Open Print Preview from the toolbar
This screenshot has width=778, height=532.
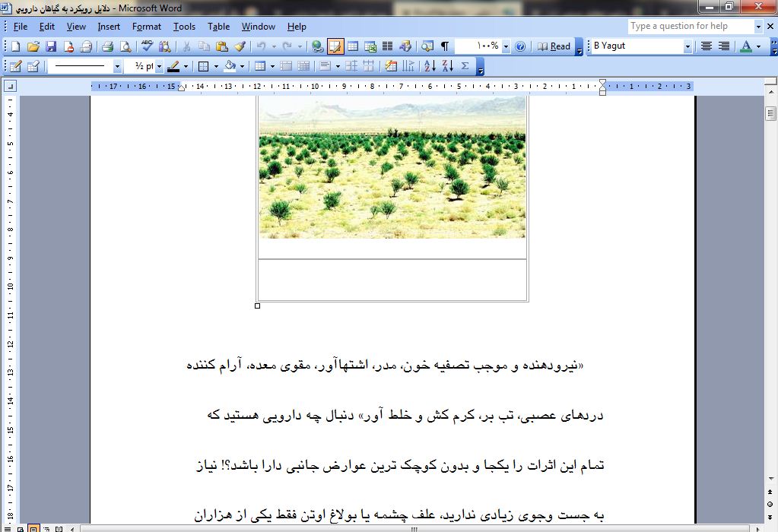[125, 46]
